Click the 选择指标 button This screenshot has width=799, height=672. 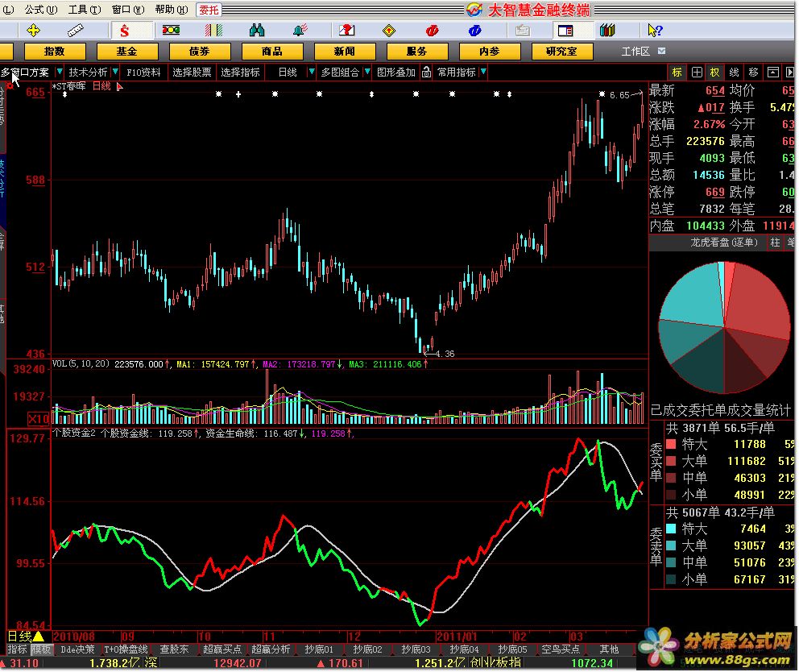pos(241,72)
